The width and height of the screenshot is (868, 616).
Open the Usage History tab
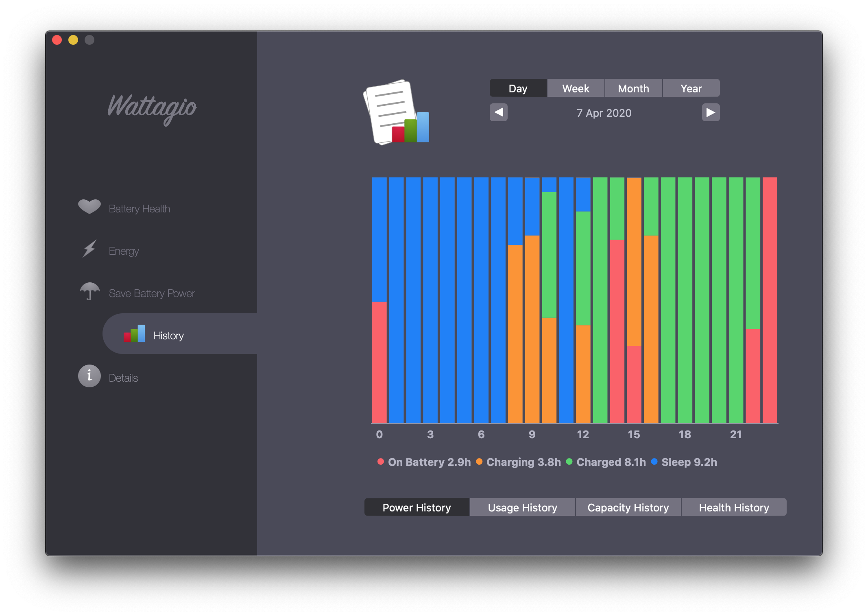522,507
